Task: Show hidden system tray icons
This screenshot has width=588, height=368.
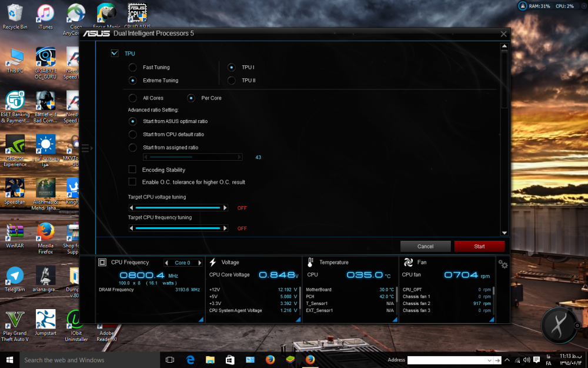Action: [507, 360]
